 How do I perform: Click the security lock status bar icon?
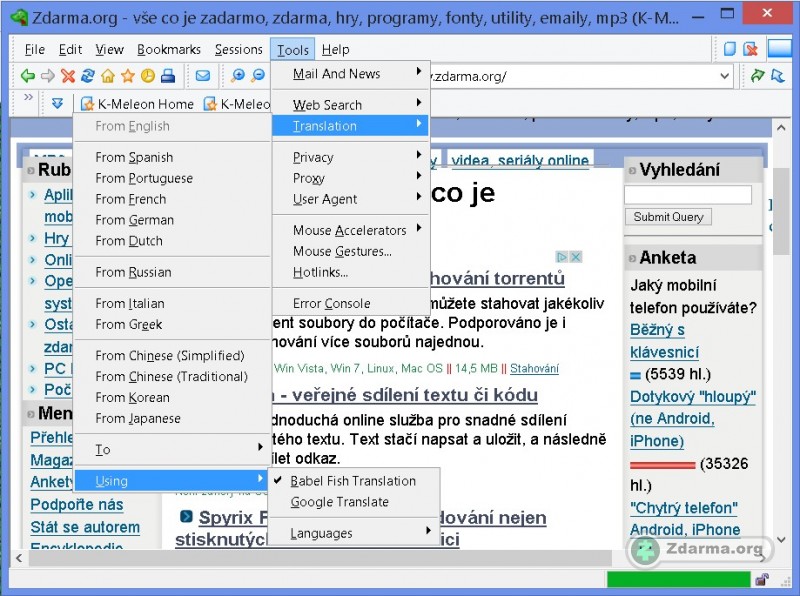click(x=762, y=580)
